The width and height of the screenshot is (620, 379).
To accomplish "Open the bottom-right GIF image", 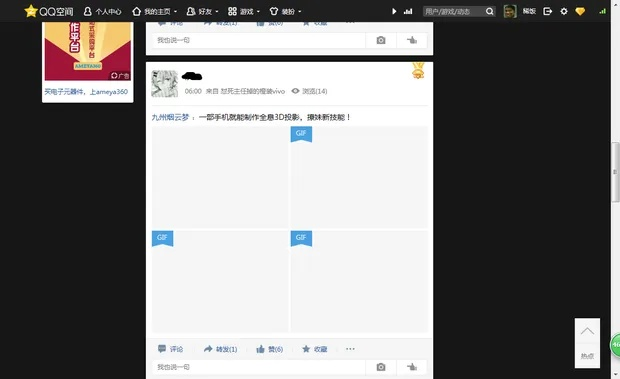I will [x=359, y=281].
